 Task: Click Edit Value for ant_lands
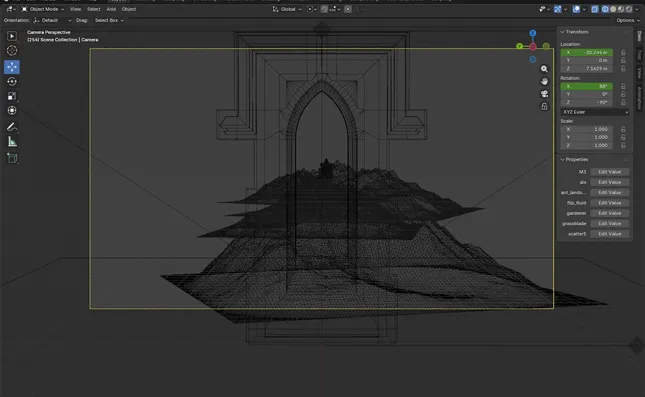(610, 193)
